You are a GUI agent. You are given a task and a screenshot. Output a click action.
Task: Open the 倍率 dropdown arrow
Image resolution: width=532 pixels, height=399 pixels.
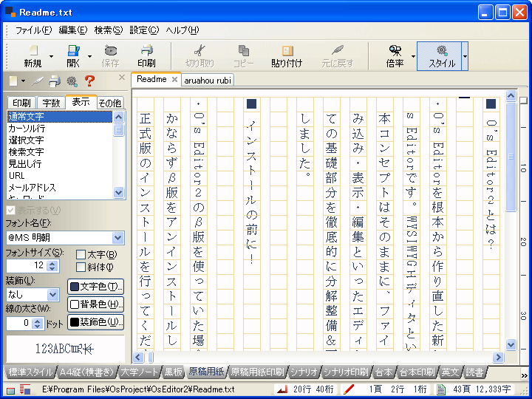point(413,56)
